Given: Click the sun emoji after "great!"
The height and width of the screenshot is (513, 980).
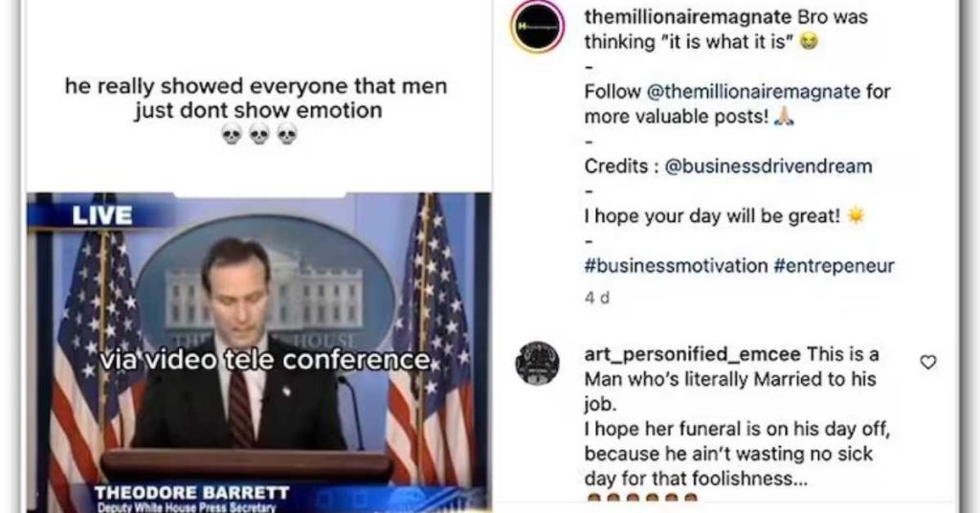Looking at the screenshot, I should pos(856,216).
